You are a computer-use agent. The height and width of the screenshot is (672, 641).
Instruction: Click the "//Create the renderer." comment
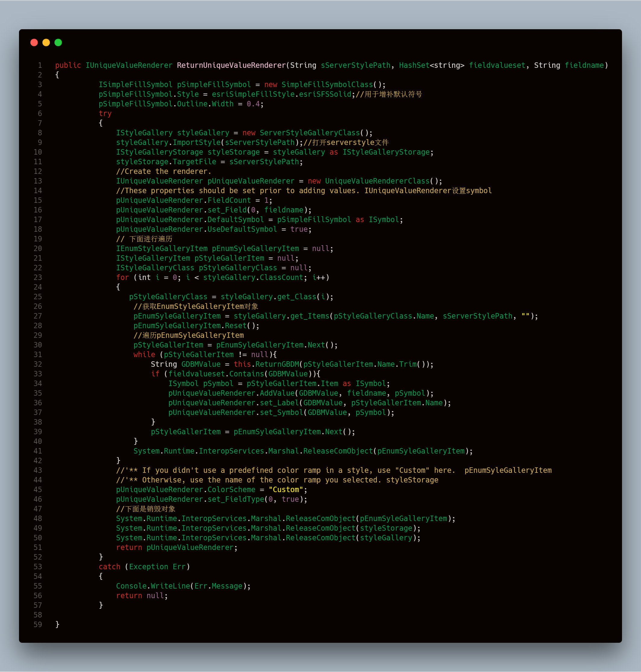coord(163,171)
